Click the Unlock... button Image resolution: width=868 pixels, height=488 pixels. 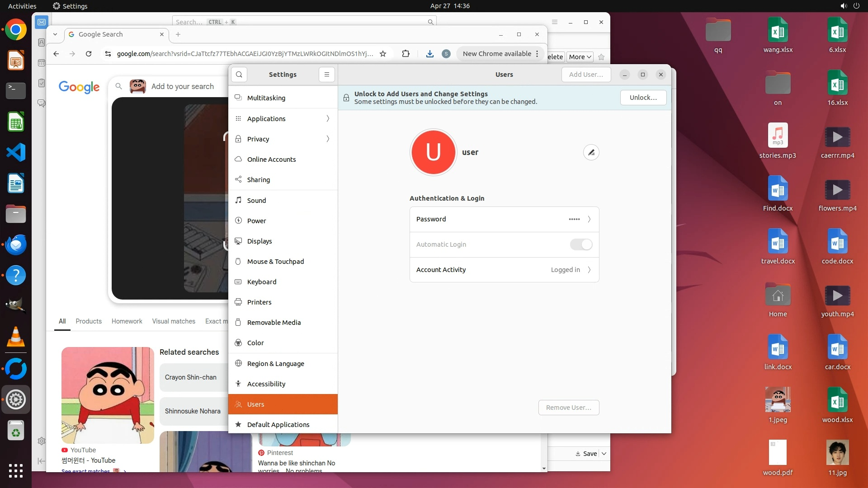643,98
